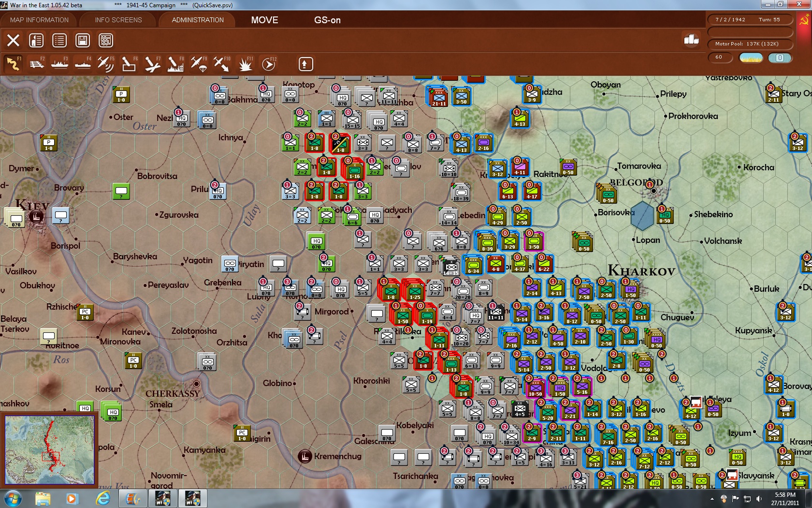Click the minimap overview thumbnail
Image resolution: width=812 pixels, height=508 pixels.
click(50, 449)
